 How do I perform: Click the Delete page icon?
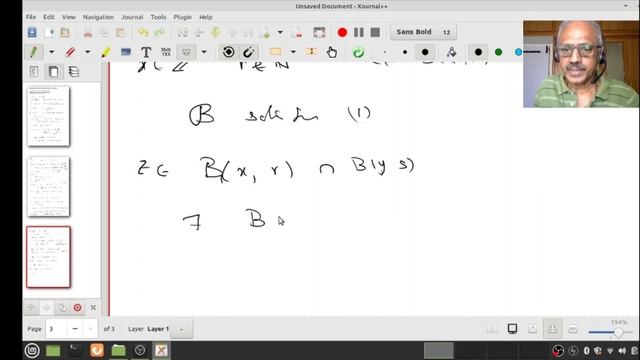[298, 32]
